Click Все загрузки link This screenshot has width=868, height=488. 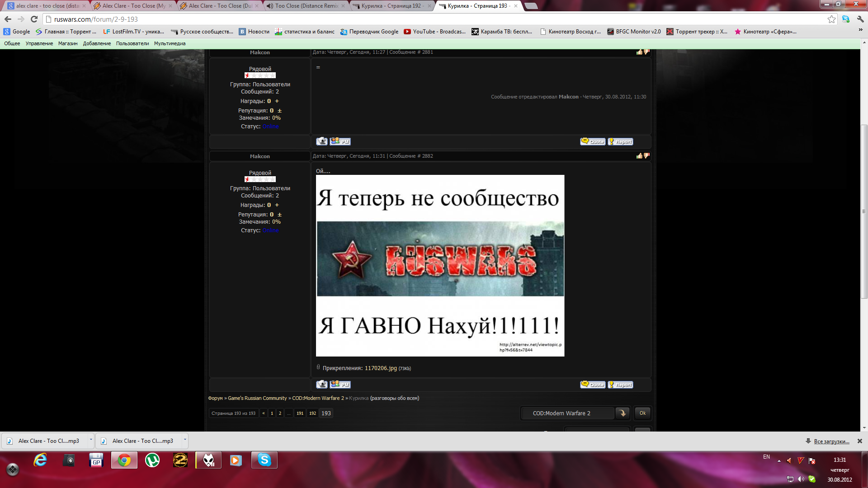831,441
